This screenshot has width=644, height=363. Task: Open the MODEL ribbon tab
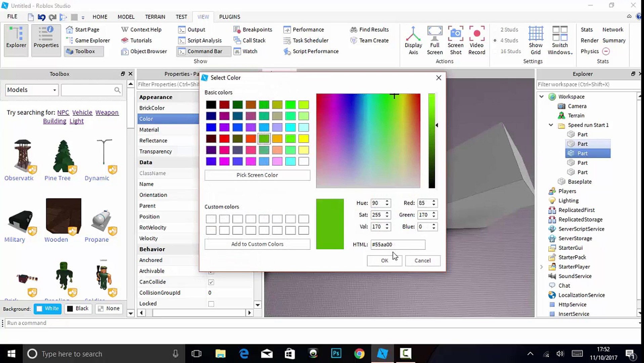point(126,17)
